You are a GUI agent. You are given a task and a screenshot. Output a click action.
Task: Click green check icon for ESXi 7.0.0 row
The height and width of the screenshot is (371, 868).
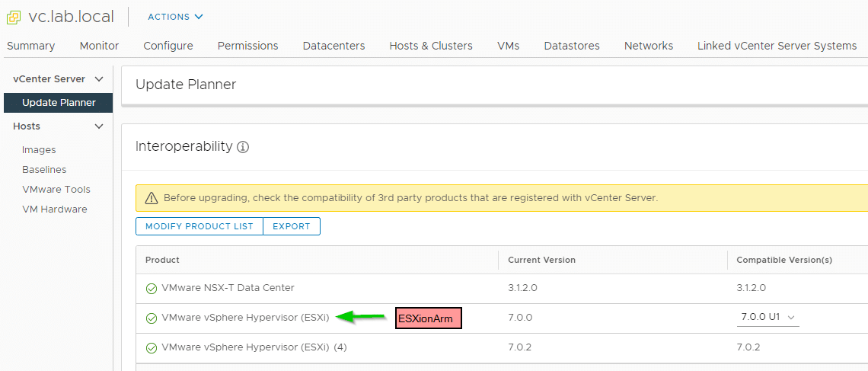(x=151, y=318)
